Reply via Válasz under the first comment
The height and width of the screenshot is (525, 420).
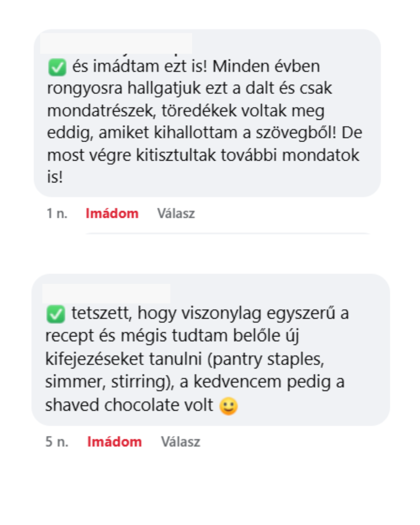coord(176,213)
